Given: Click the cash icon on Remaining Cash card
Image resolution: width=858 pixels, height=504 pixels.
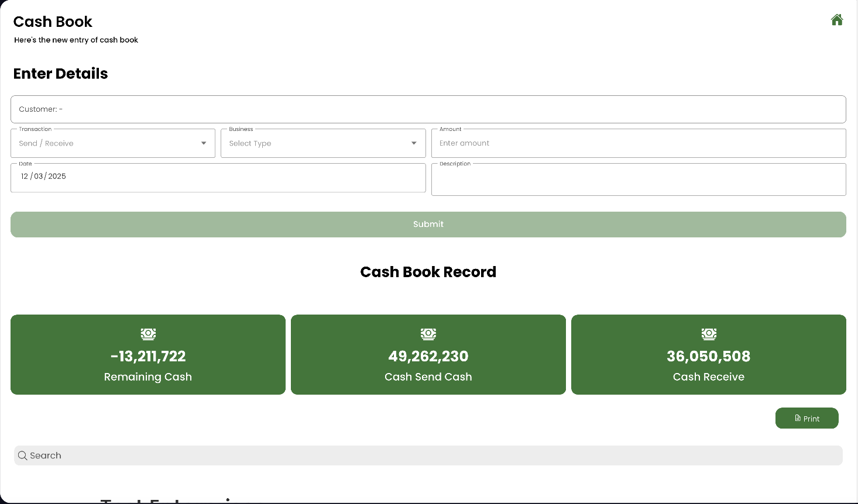Looking at the screenshot, I should point(148,334).
